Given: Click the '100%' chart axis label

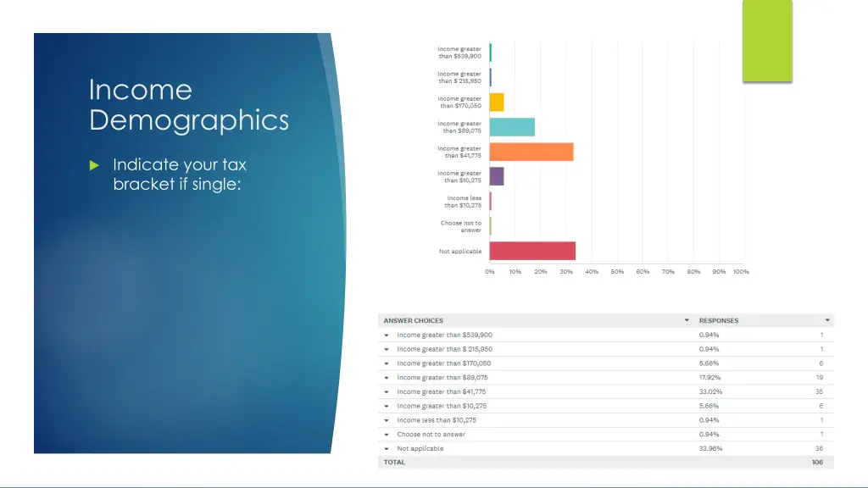Looking at the screenshot, I should [741, 272].
